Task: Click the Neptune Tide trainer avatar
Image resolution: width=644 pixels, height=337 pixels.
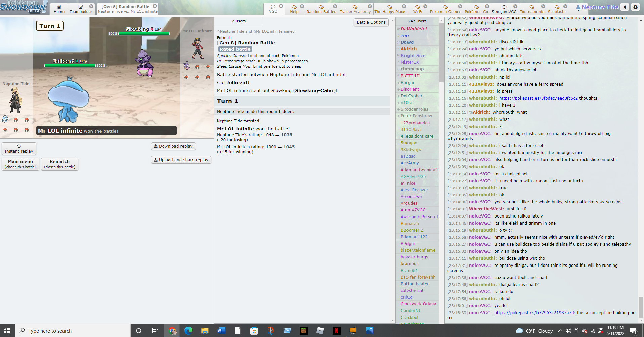Action: coord(15,100)
